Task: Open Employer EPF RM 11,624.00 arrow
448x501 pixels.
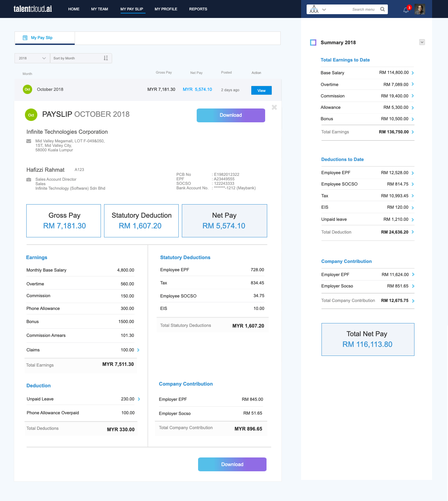Action: coord(413,275)
